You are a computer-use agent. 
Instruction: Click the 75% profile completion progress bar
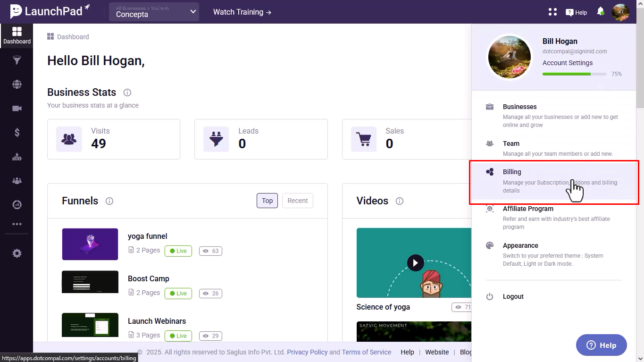pos(575,74)
